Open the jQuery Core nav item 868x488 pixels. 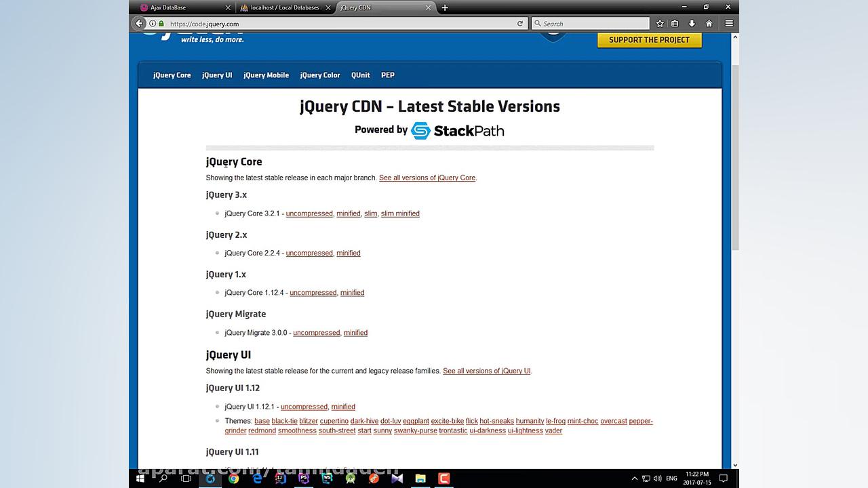click(172, 75)
